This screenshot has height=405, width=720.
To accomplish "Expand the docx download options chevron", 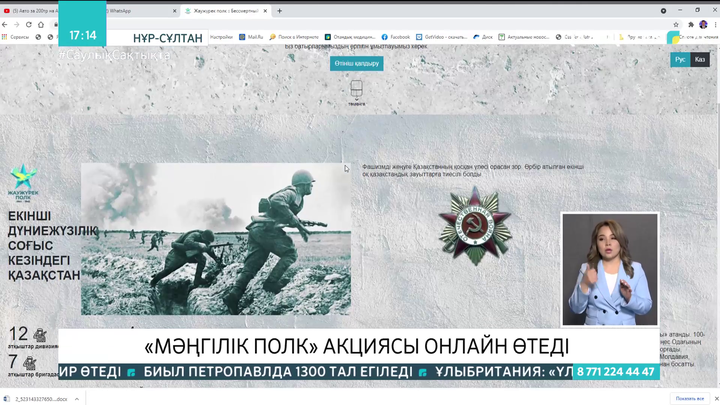I will pos(77,399).
